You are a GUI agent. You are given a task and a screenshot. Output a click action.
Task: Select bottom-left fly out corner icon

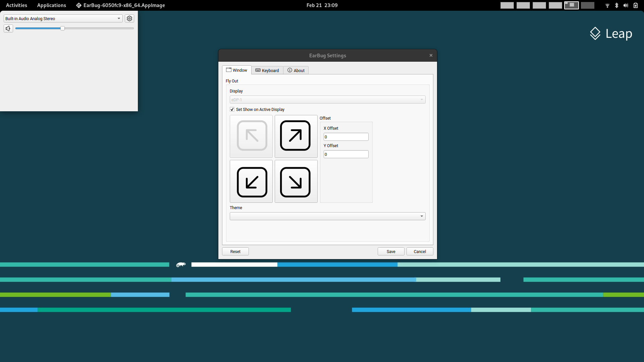(x=252, y=182)
